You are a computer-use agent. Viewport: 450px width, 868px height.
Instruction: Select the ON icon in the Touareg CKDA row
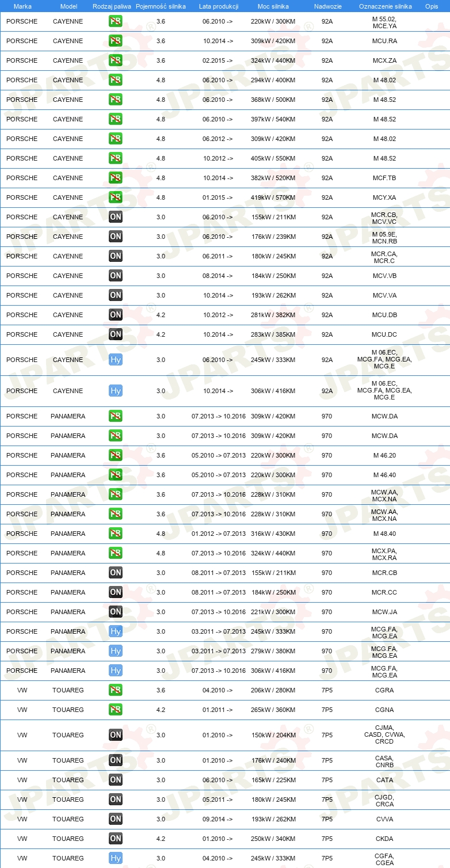coord(116,839)
